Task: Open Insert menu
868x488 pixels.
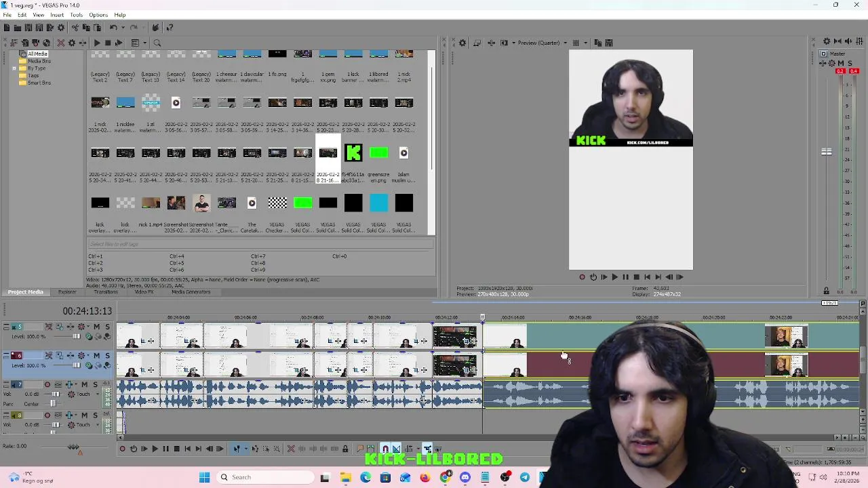Action: coord(57,15)
